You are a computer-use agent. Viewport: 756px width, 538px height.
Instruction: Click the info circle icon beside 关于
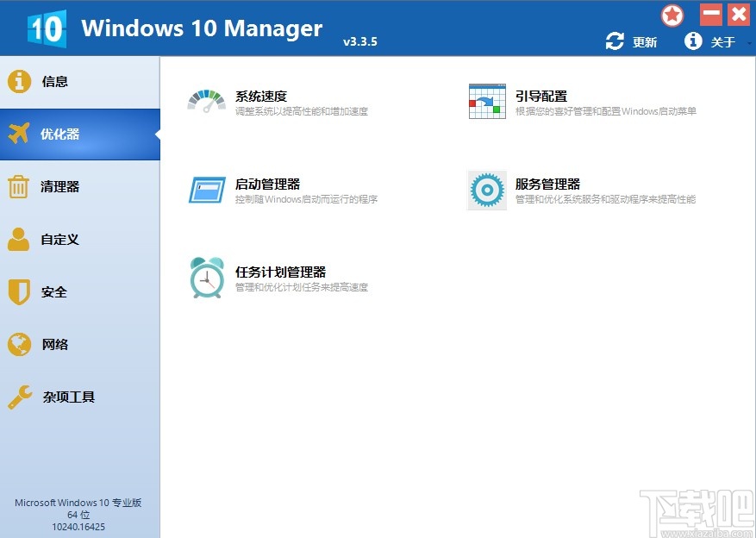(x=693, y=41)
